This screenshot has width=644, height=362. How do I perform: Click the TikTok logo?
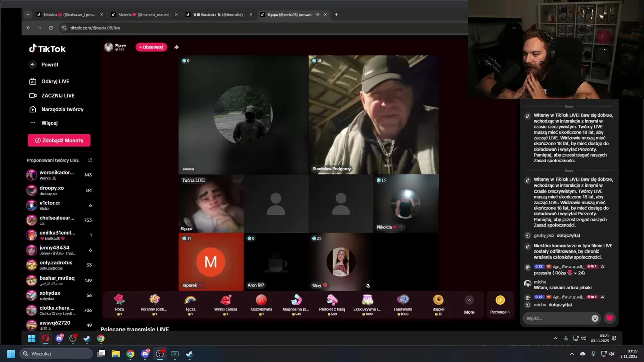pyautogui.click(x=47, y=49)
